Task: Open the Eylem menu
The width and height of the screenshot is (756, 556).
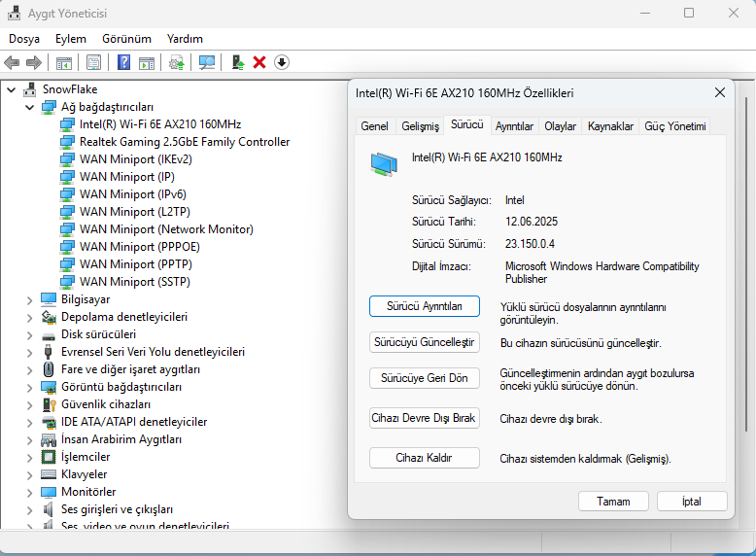Action: (70, 39)
